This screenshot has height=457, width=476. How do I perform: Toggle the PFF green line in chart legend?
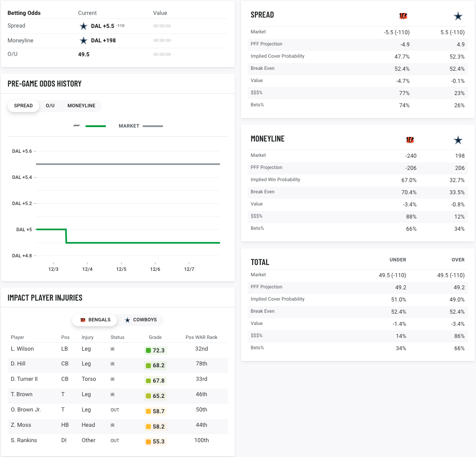click(90, 126)
